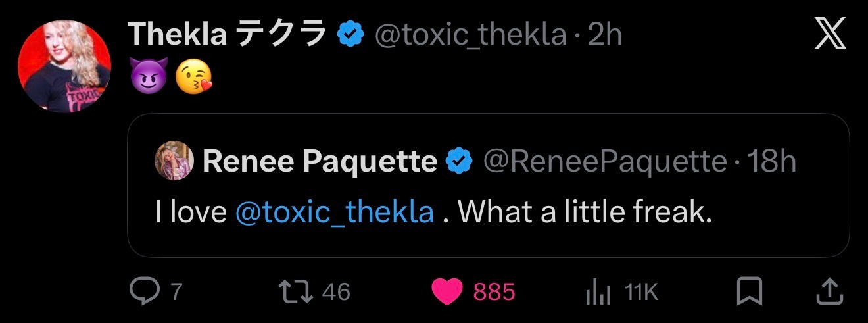Click the @ReneePaquette handle
The image size is (868, 323).
click(605, 161)
